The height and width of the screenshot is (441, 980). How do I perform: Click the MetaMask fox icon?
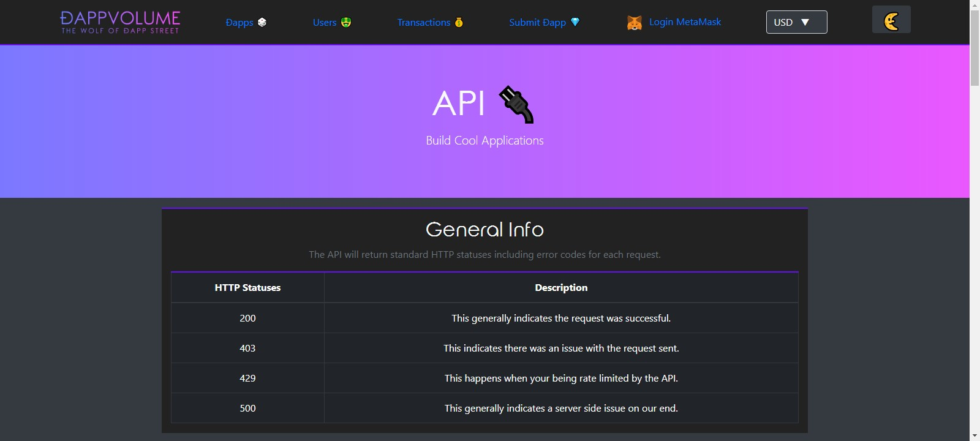point(635,23)
